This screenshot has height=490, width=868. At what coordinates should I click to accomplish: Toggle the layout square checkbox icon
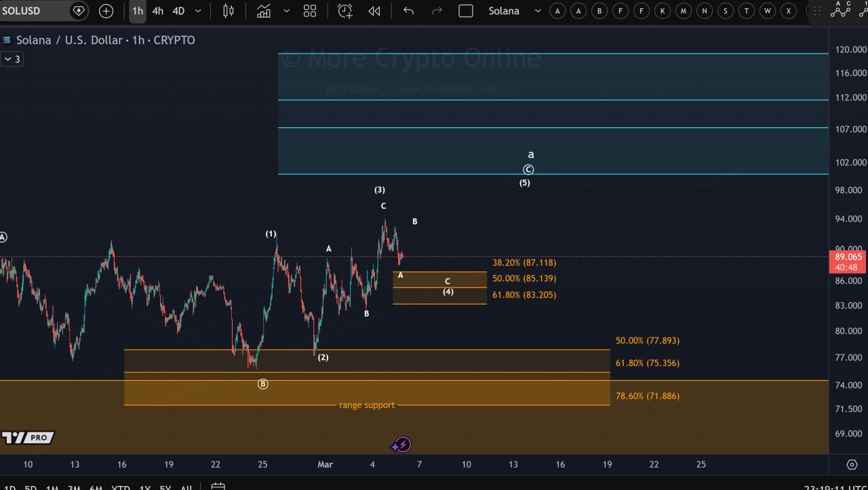466,11
